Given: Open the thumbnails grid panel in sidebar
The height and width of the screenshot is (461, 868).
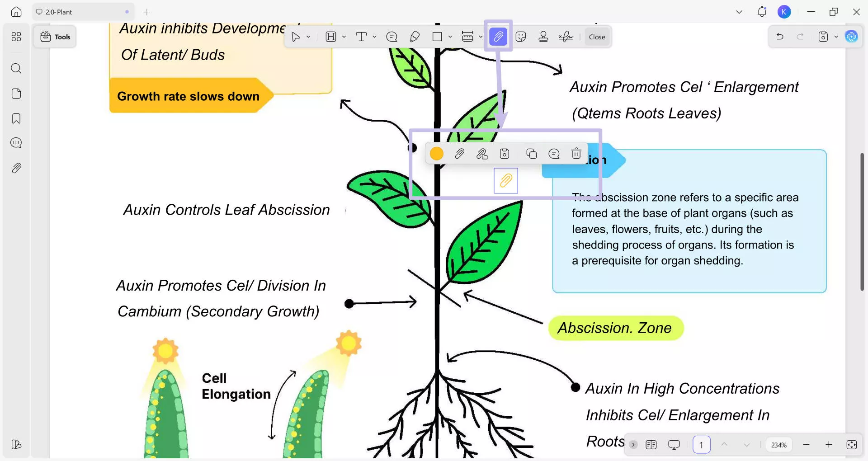Looking at the screenshot, I should point(16,37).
